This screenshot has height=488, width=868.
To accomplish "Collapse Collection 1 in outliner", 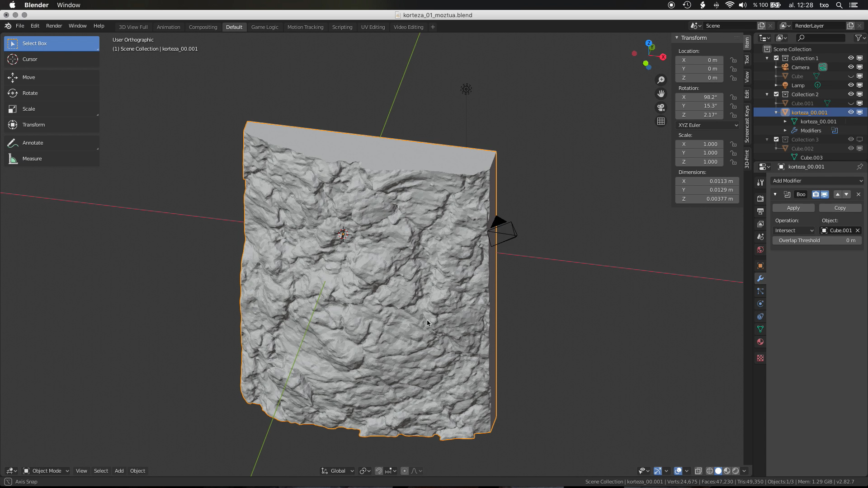I will 767,58.
